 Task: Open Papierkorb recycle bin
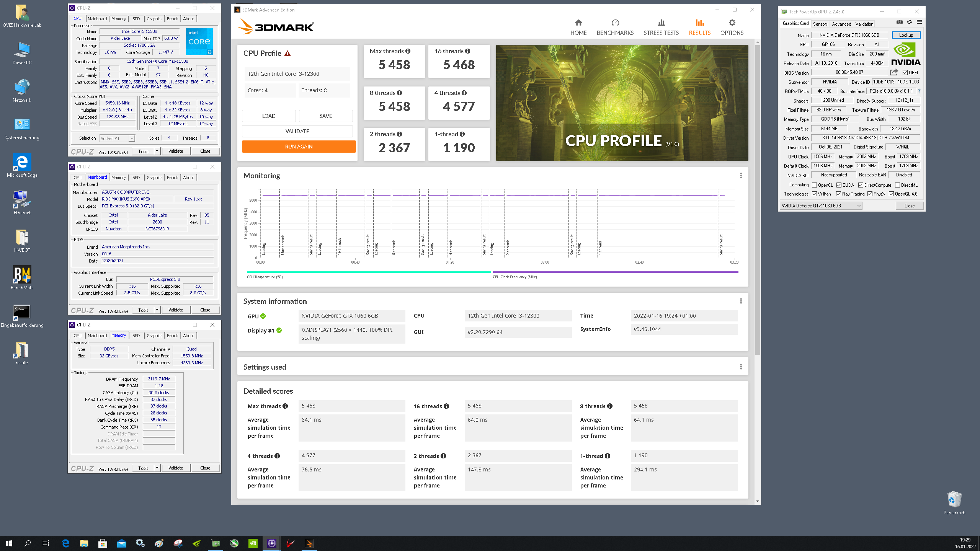tap(954, 503)
